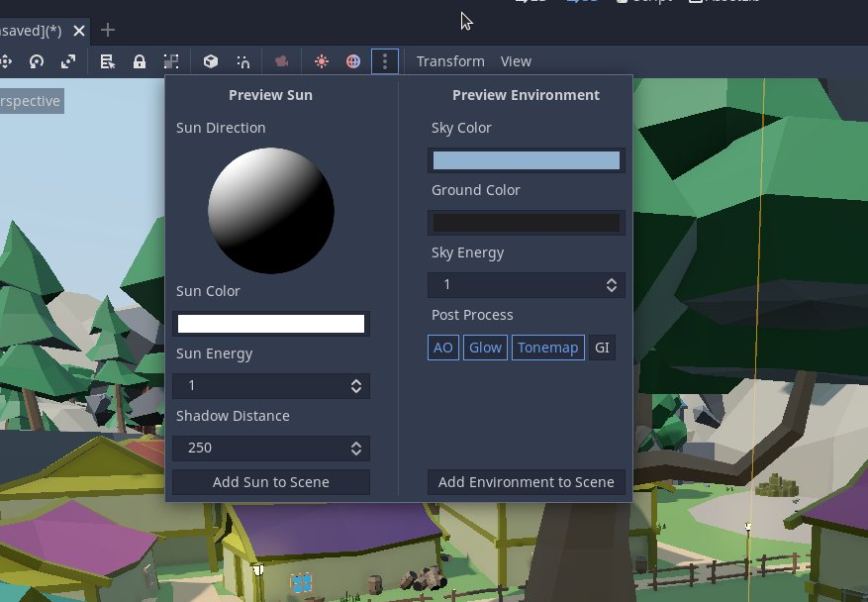Enable GI post process
This screenshot has height=602, width=868.
[x=602, y=348]
